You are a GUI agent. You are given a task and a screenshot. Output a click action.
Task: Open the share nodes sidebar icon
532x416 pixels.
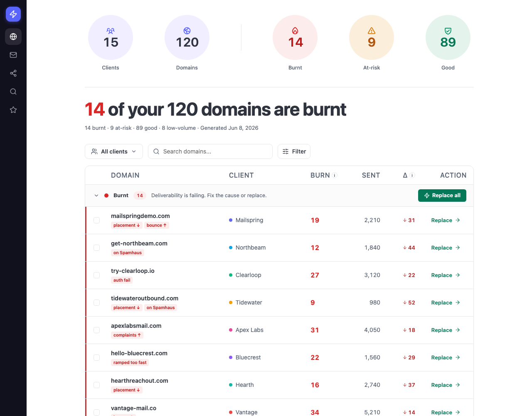point(13,73)
